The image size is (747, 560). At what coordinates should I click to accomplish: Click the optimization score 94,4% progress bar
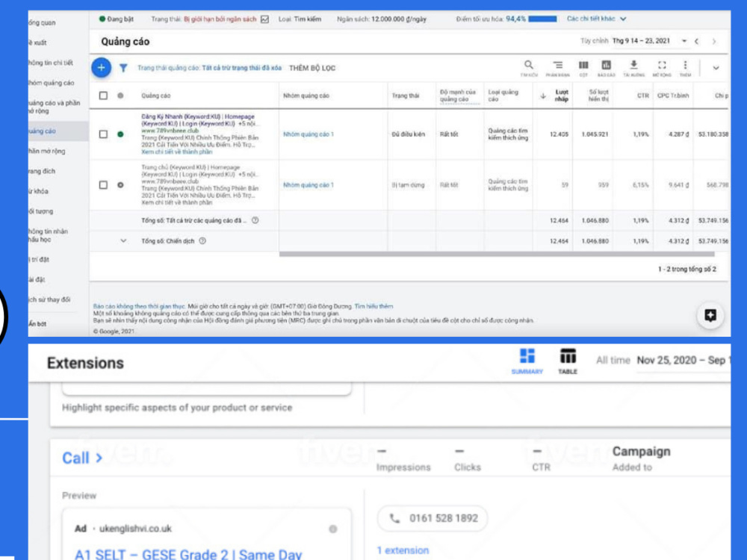[x=542, y=19]
